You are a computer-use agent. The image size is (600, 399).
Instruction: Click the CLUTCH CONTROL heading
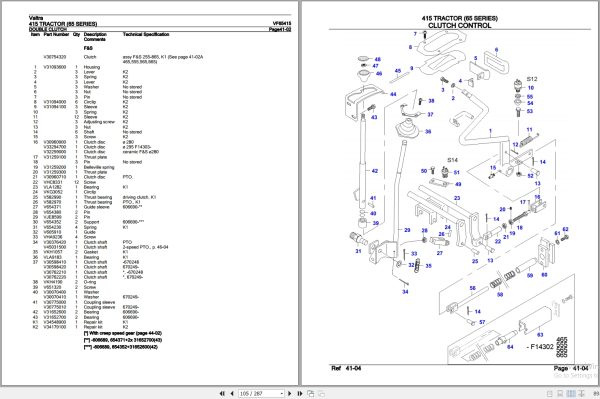(459, 26)
